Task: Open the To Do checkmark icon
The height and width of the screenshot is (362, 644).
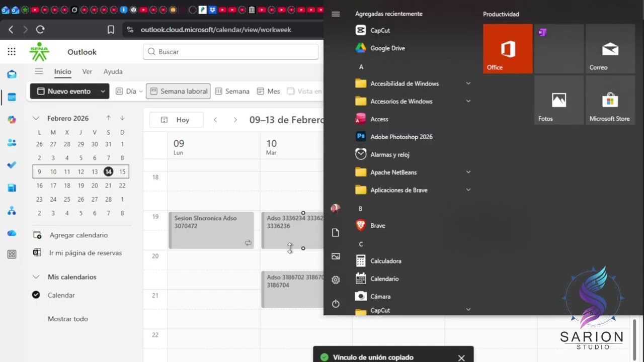Action: pyautogui.click(x=12, y=165)
